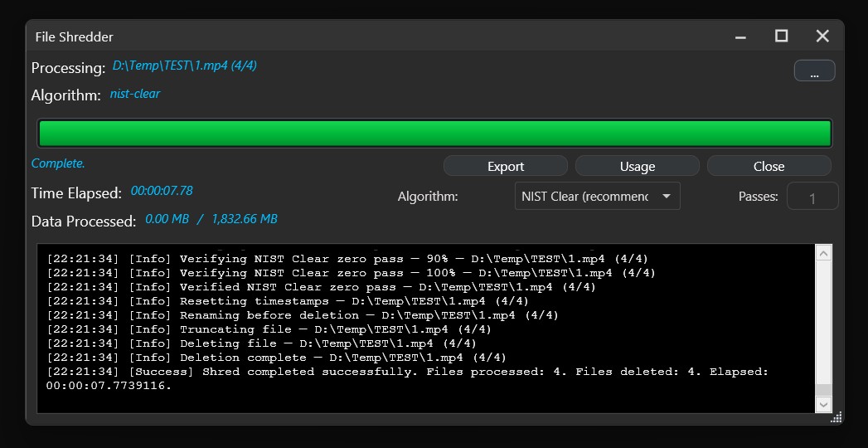The width and height of the screenshot is (868, 448).
Task: Click the 'Processing:' label
Action: click(x=68, y=68)
